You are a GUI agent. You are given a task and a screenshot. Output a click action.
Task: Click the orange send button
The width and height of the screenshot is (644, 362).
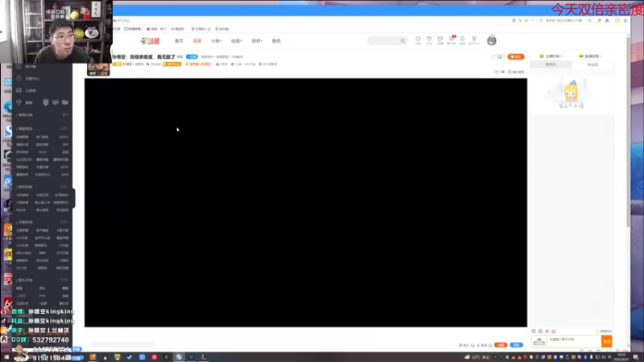pyautogui.click(x=607, y=341)
